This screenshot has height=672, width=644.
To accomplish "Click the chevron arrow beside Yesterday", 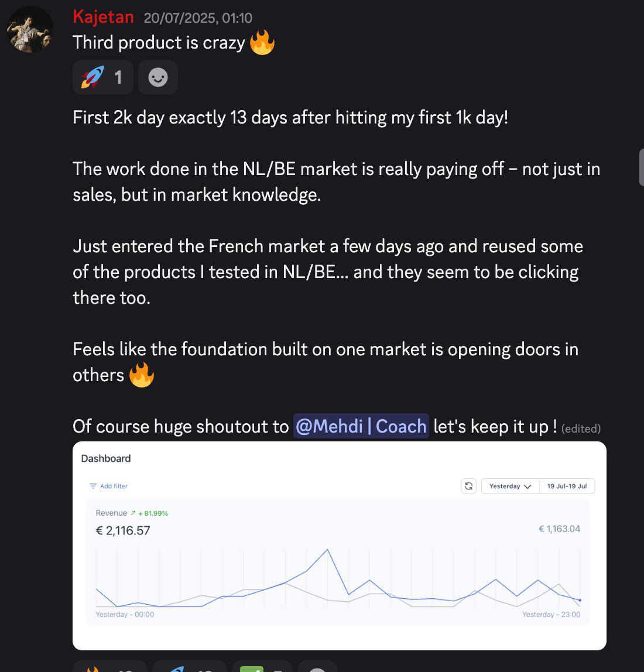I will pyautogui.click(x=527, y=486).
